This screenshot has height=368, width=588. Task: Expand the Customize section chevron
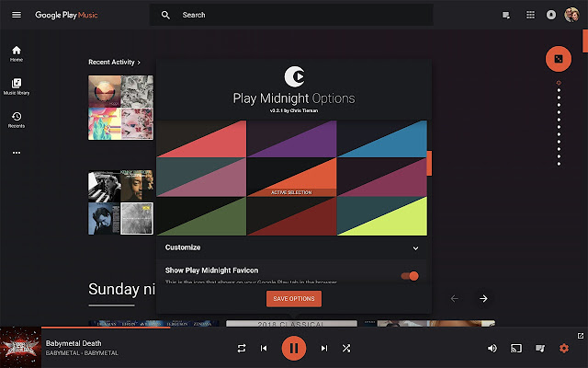pyautogui.click(x=415, y=248)
